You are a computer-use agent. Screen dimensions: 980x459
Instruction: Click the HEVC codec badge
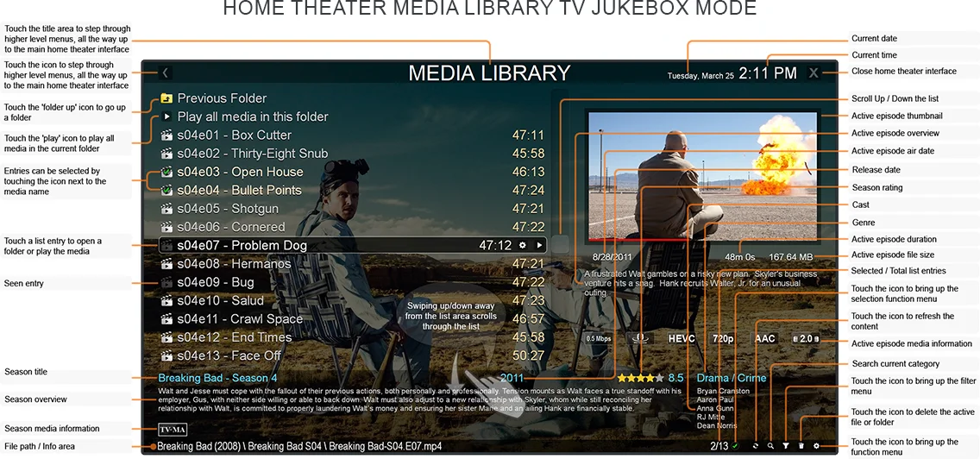point(682,338)
